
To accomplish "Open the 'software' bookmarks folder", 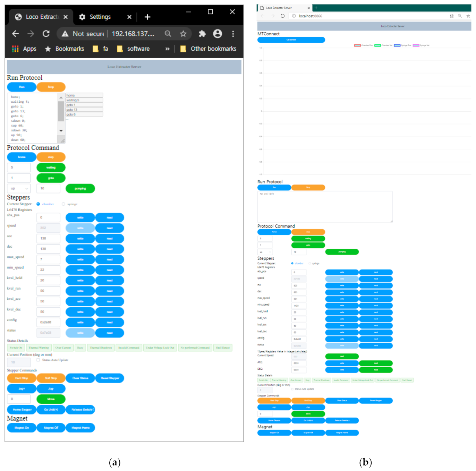I will pyautogui.click(x=134, y=49).
